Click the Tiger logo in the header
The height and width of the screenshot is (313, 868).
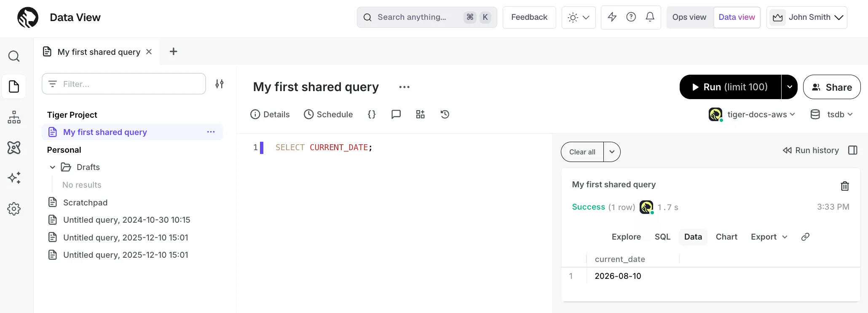click(x=28, y=17)
